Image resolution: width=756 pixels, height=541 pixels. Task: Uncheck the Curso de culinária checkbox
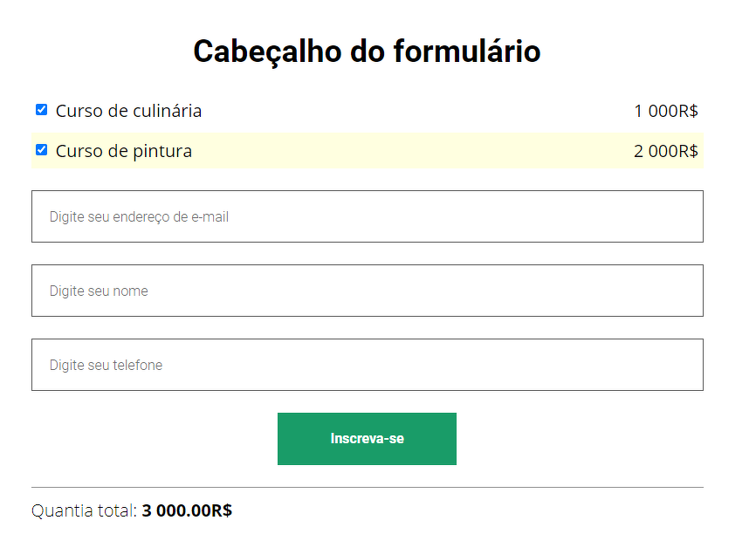click(x=41, y=110)
